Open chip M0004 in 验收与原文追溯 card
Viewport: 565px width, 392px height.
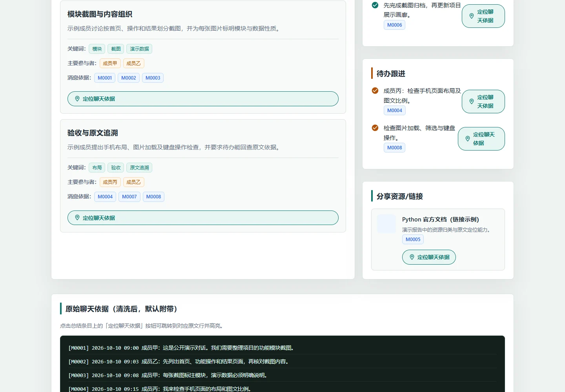(105, 196)
